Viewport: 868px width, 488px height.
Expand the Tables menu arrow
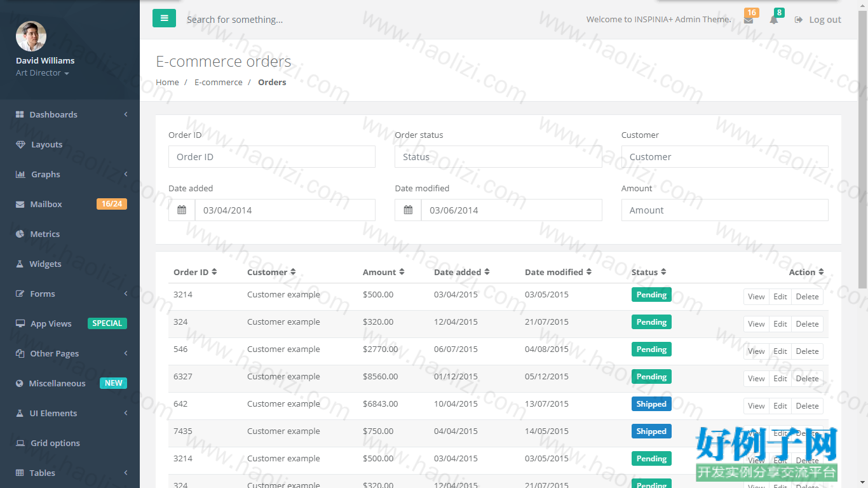pyautogui.click(x=126, y=473)
